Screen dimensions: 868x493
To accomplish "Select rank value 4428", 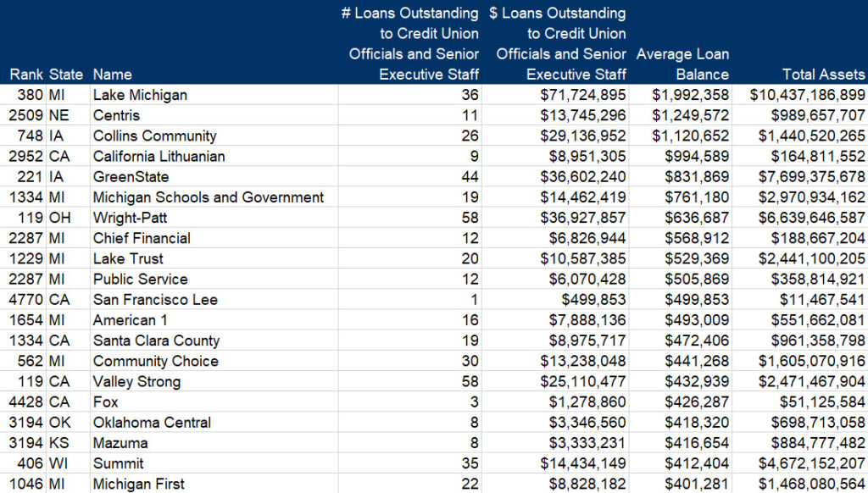I will [x=26, y=402].
